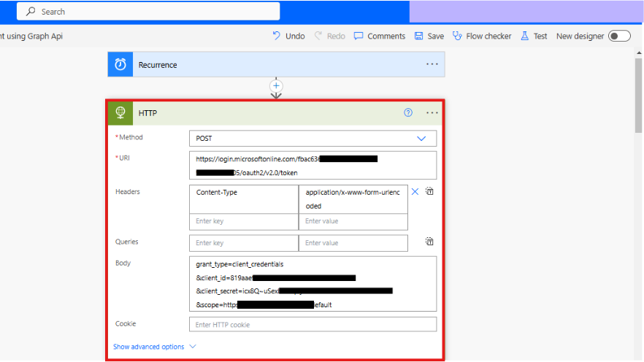The image size is (644, 362).
Task: Click the &scope line in Body
Action: (x=264, y=305)
